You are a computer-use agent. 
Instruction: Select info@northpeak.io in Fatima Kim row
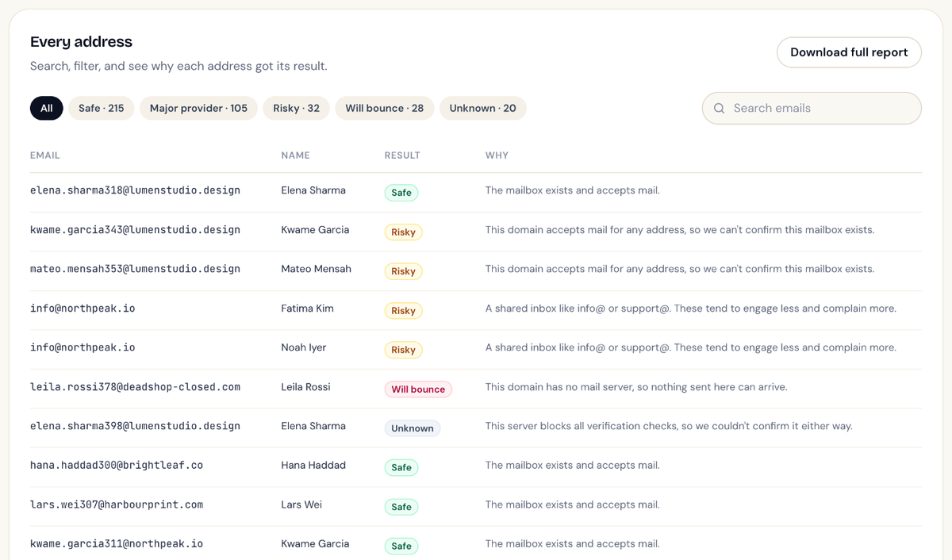[x=83, y=309]
